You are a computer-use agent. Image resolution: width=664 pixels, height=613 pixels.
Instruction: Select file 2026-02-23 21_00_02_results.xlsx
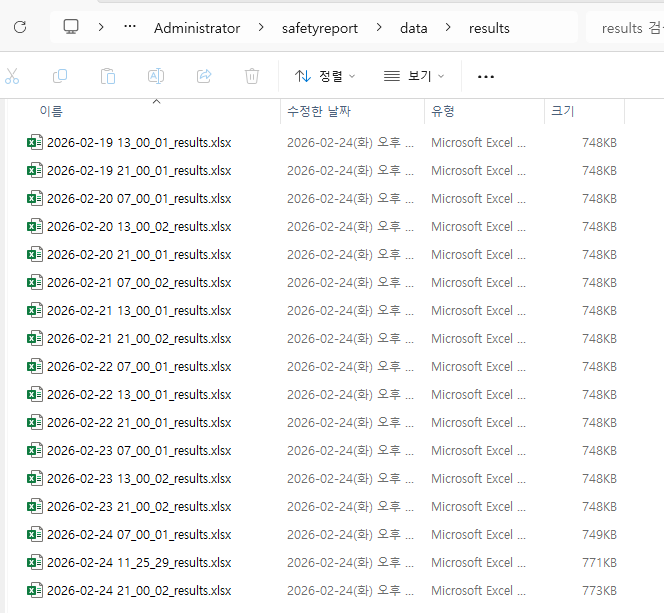(139, 507)
